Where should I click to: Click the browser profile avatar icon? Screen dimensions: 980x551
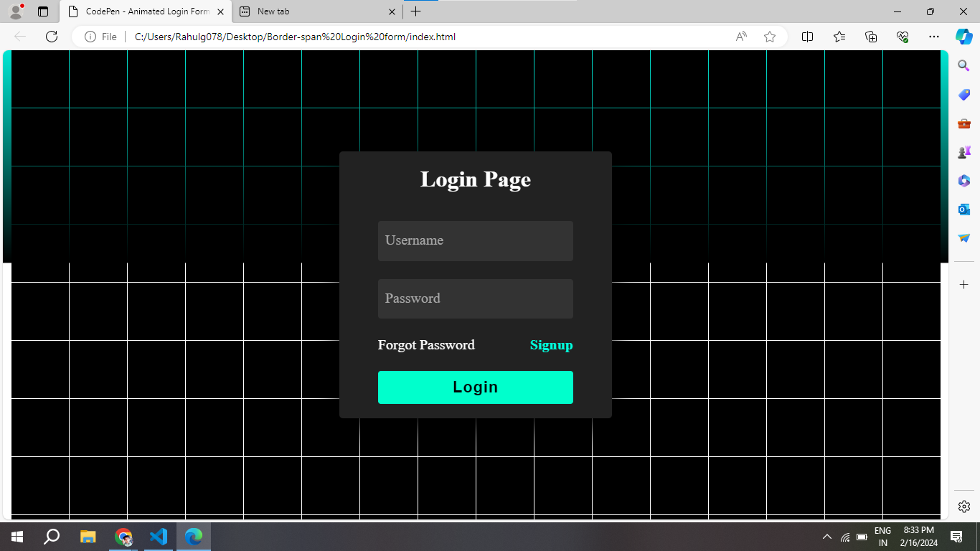pyautogui.click(x=16, y=11)
